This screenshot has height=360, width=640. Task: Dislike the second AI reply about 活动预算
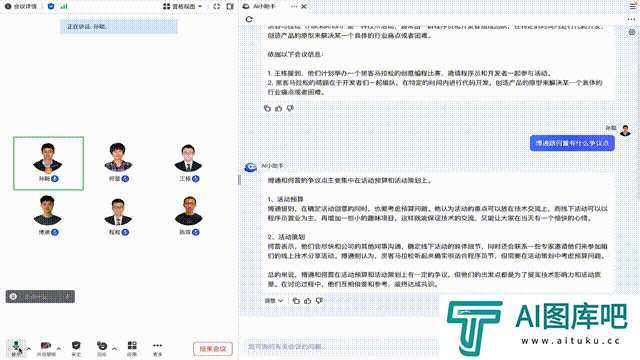[319, 301]
